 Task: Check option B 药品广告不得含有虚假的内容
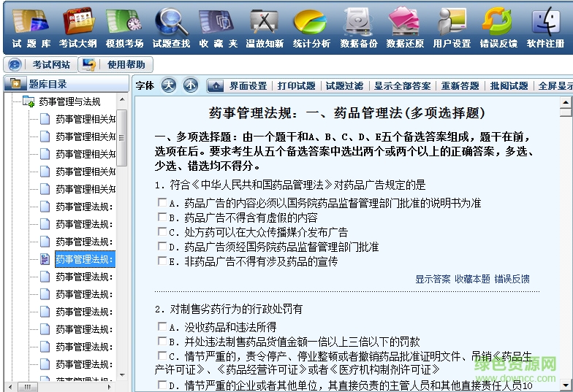(162, 217)
